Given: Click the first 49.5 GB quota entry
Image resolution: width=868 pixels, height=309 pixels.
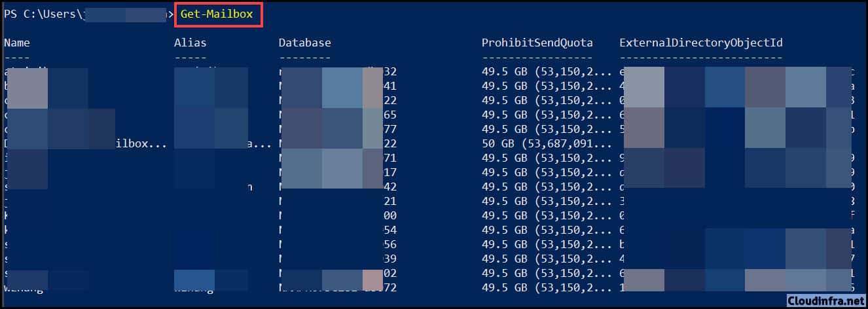Looking at the screenshot, I should click(537, 71).
